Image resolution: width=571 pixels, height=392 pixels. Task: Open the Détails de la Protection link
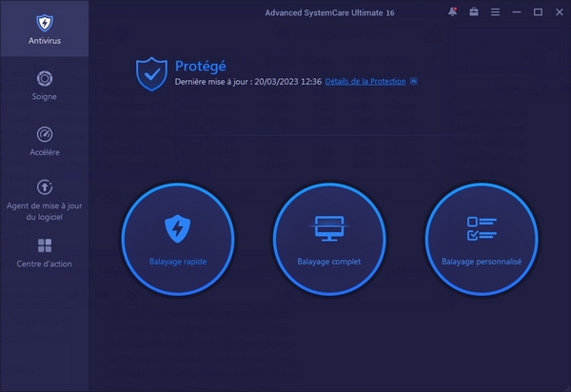[x=364, y=82]
